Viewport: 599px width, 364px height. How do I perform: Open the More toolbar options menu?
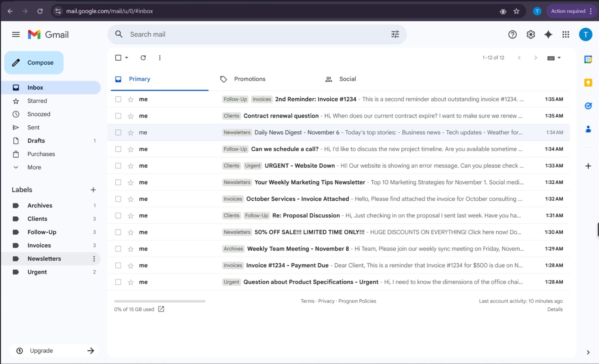pos(160,58)
